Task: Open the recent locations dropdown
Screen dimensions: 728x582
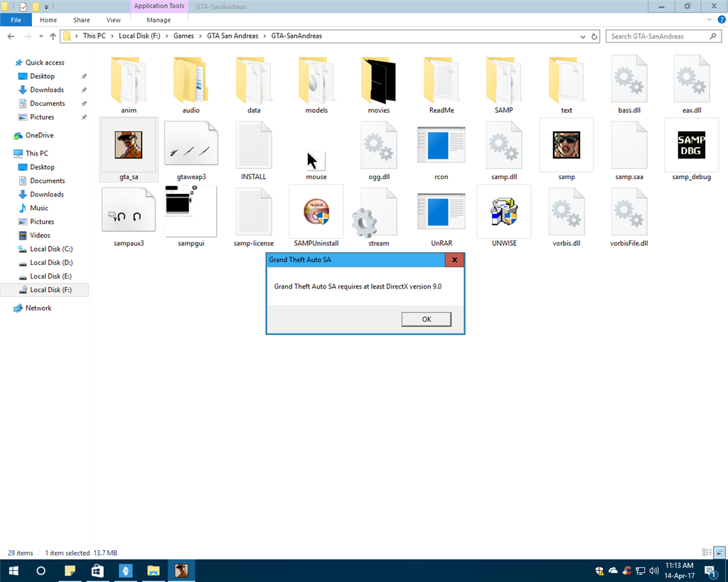Action: pos(41,36)
